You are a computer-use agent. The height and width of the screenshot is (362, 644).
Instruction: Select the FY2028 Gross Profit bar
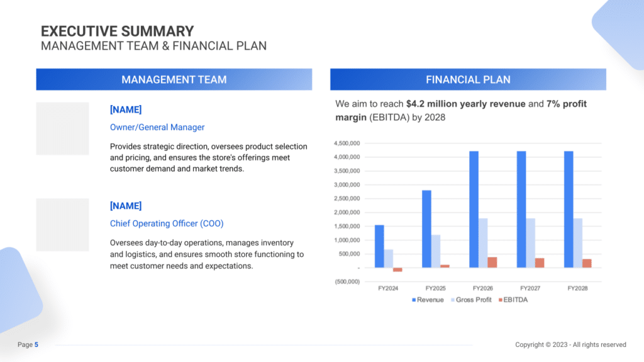(578, 243)
